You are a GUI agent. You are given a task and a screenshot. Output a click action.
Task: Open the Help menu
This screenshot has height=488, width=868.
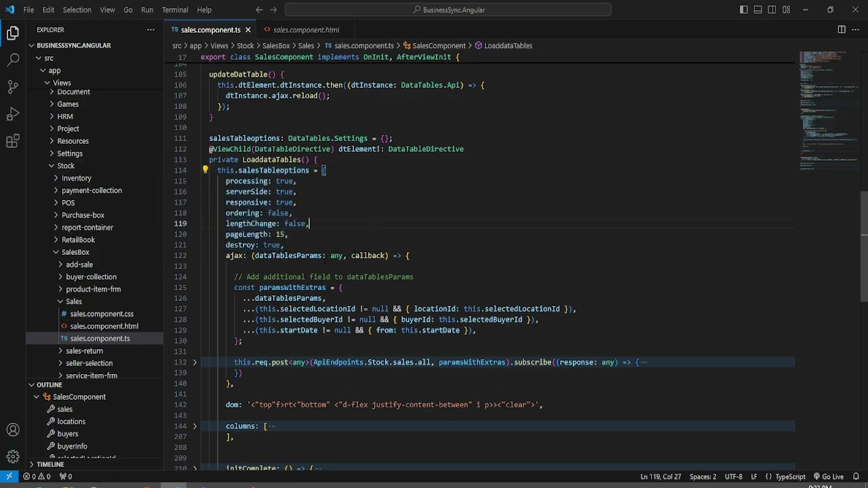(204, 9)
